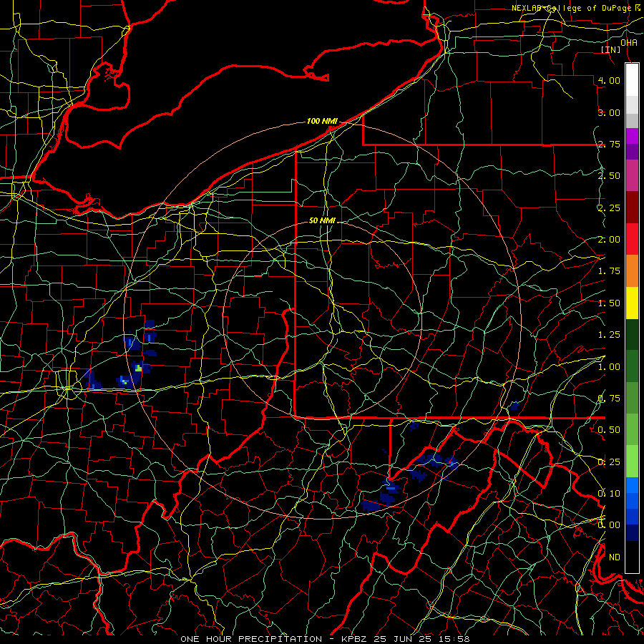
Task: Click the 0.10 scale label
Action: click(x=609, y=494)
